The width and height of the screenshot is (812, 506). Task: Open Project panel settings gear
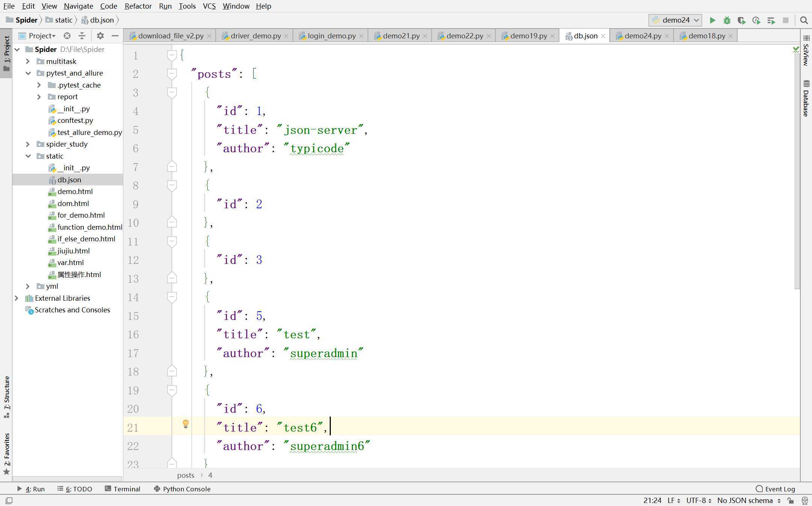(x=100, y=36)
